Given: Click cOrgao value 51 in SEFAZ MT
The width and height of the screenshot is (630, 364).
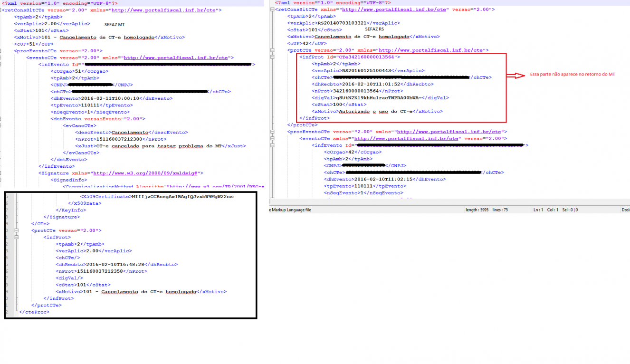Looking at the screenshot, I should (78, 71).
